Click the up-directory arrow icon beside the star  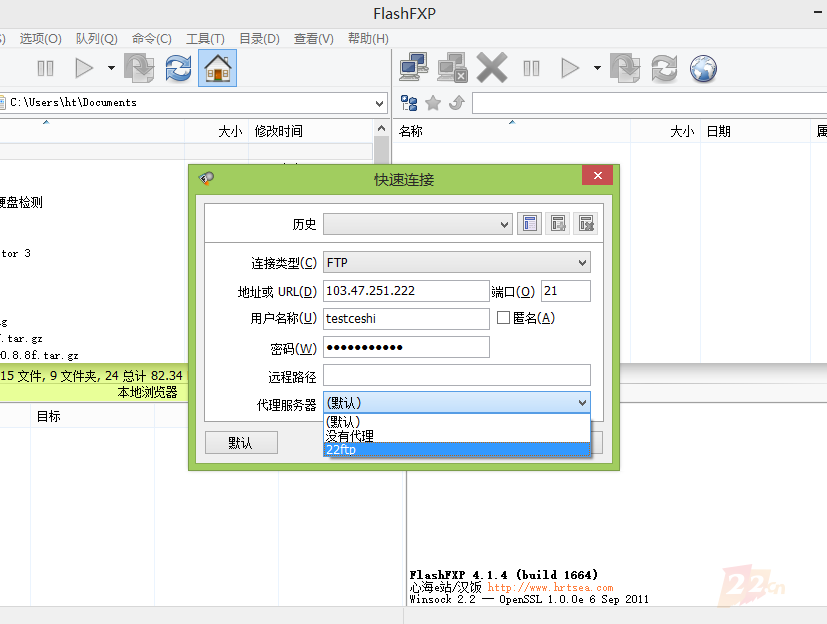(457, 103)
